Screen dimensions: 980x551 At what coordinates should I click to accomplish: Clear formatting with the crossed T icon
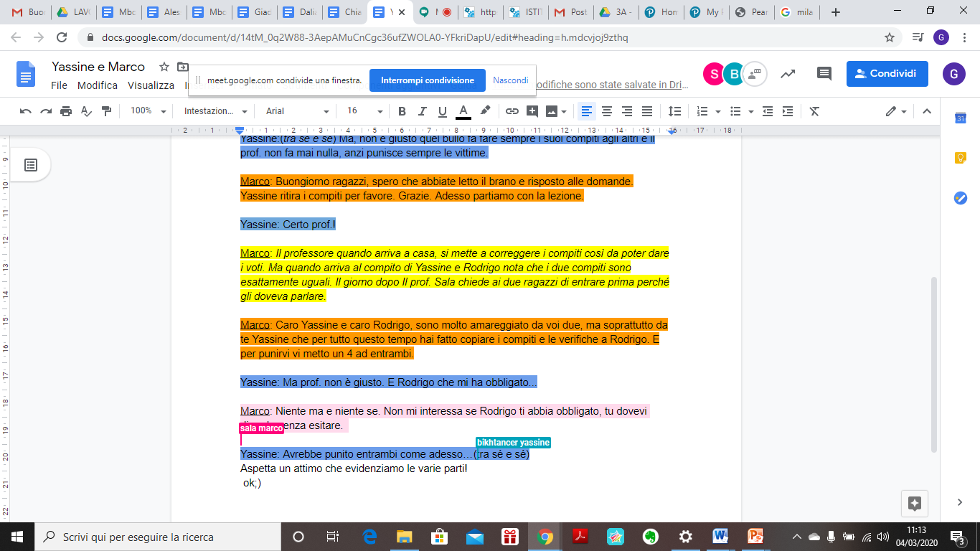814,111
